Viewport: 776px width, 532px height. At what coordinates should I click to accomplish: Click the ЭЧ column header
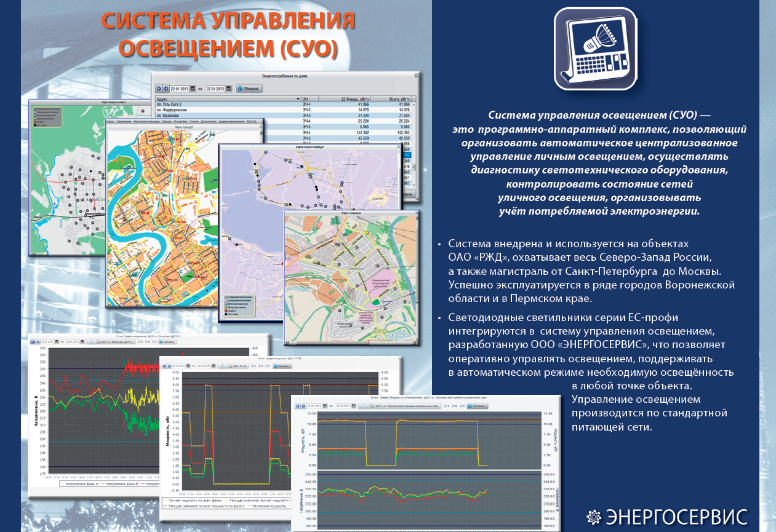pyautogui.click(x=310, y=99)
